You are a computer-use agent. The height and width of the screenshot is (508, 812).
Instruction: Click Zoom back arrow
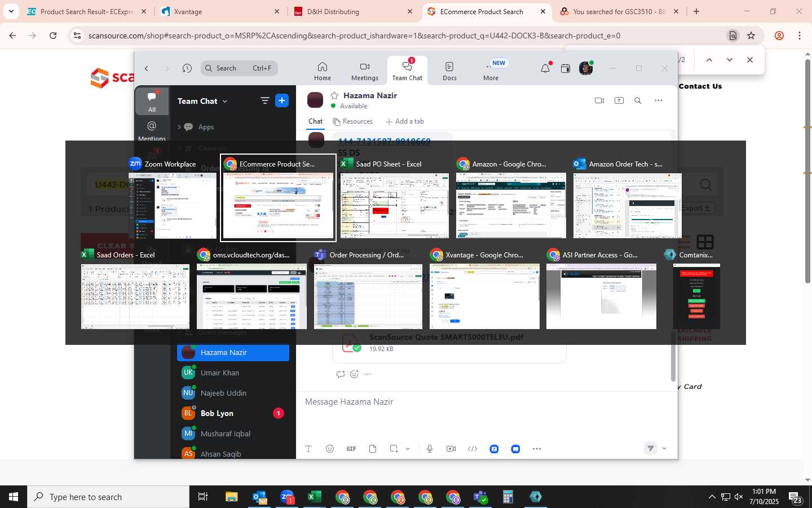pos(147,68)
